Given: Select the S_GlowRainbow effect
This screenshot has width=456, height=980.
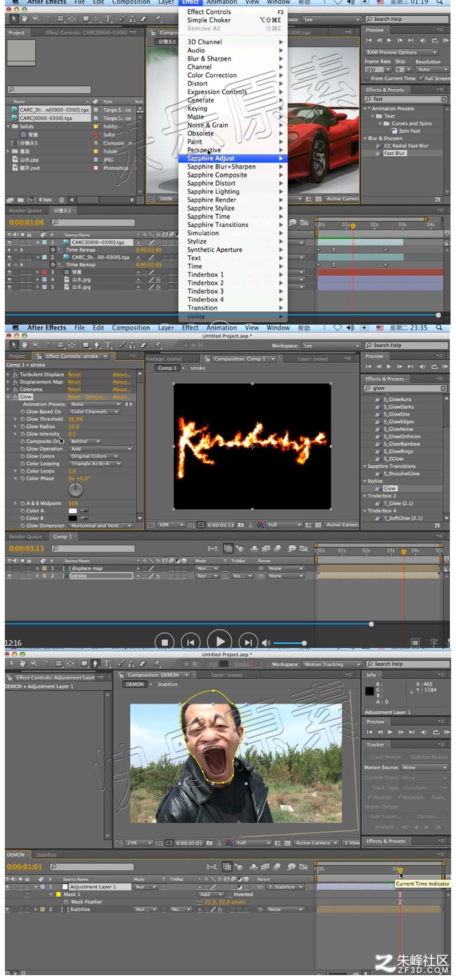Looking at the screenshot, I should (x=402, y=444).
